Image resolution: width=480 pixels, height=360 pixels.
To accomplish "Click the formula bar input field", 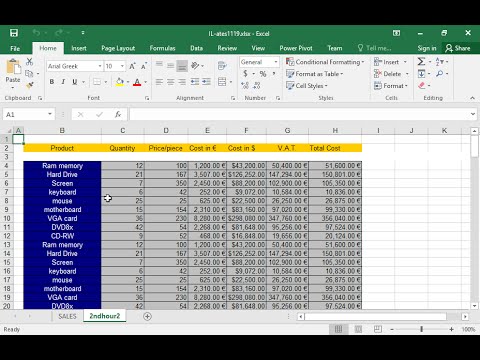I will pyautogui.click(x=299, y=114).
